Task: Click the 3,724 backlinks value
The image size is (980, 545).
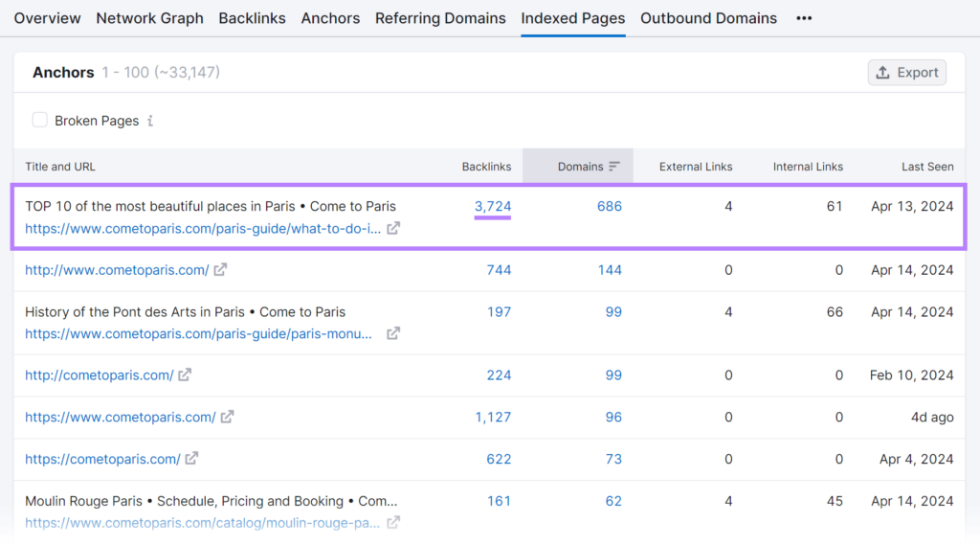Action: tap(493, 206)
